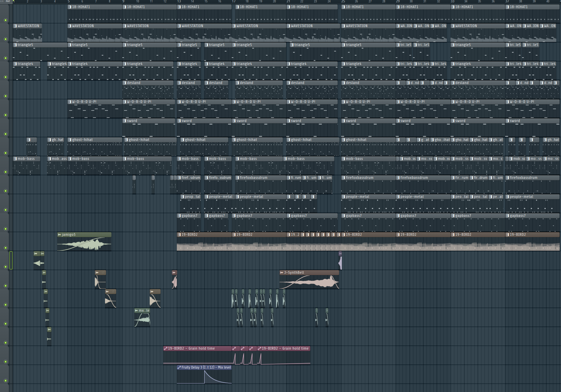Click the jamigo5 audio clip icon

click(x=60, y=234)
